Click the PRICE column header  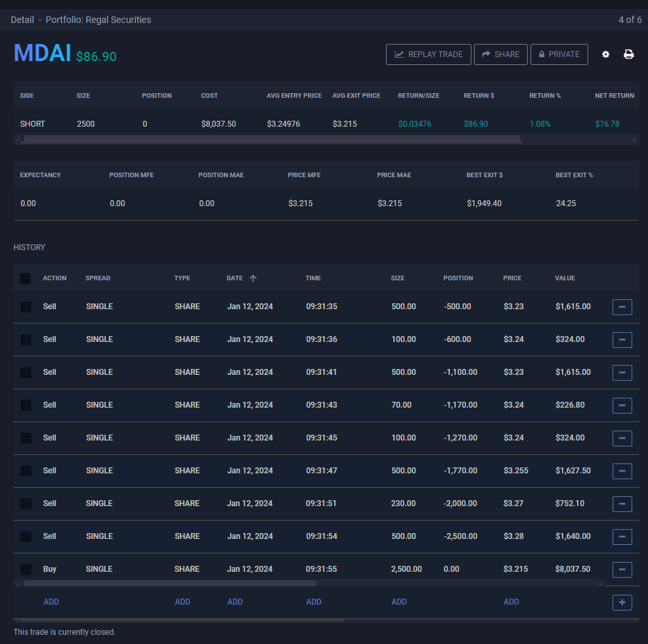(x=512, y=278)
